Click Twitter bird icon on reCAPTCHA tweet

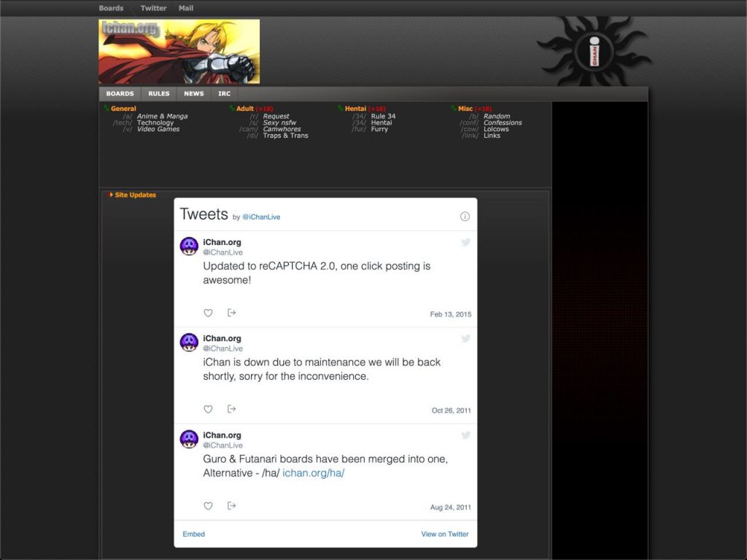tap(466, 242)
